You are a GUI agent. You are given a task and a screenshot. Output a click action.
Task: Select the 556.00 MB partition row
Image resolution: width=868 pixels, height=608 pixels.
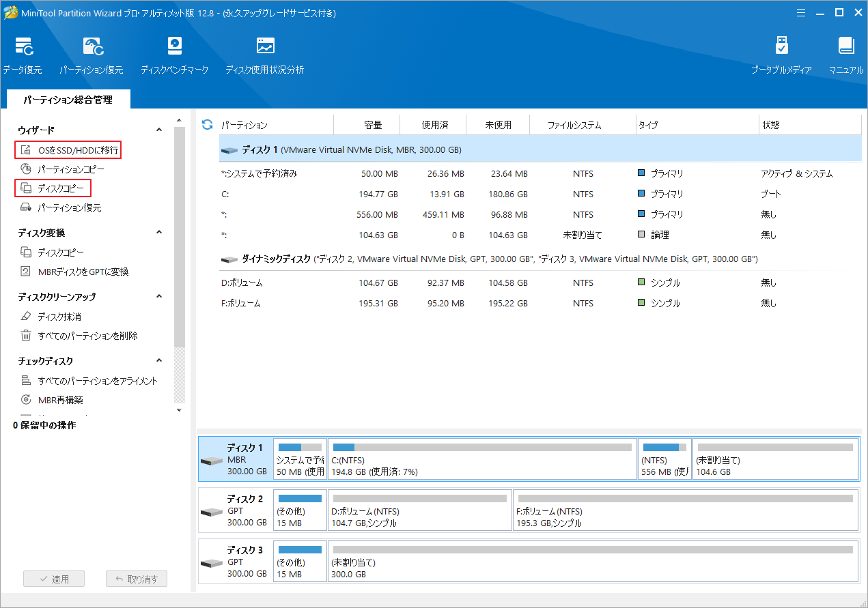click(540, 214)
